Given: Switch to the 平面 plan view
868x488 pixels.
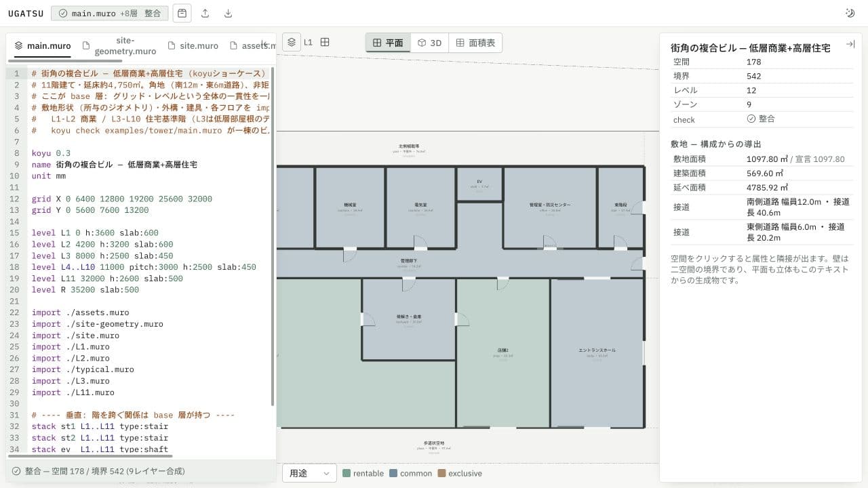Looking at the screenshot, I should pyautogui.click(x=388, y=43).
